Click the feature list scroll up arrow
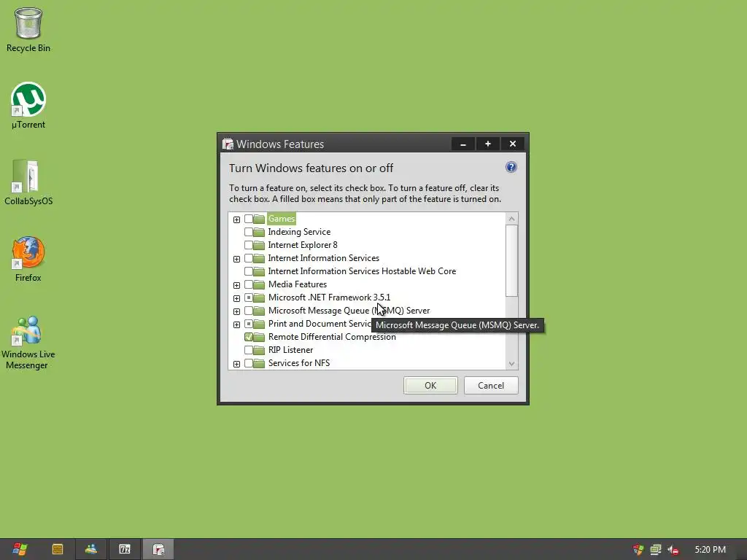 point(511,219)
